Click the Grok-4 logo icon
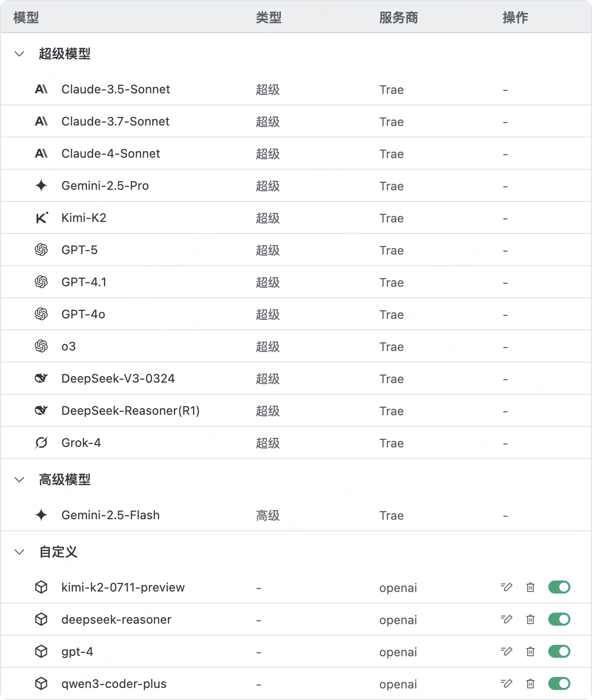Viewport: 592px width, 700px height. 41,442
